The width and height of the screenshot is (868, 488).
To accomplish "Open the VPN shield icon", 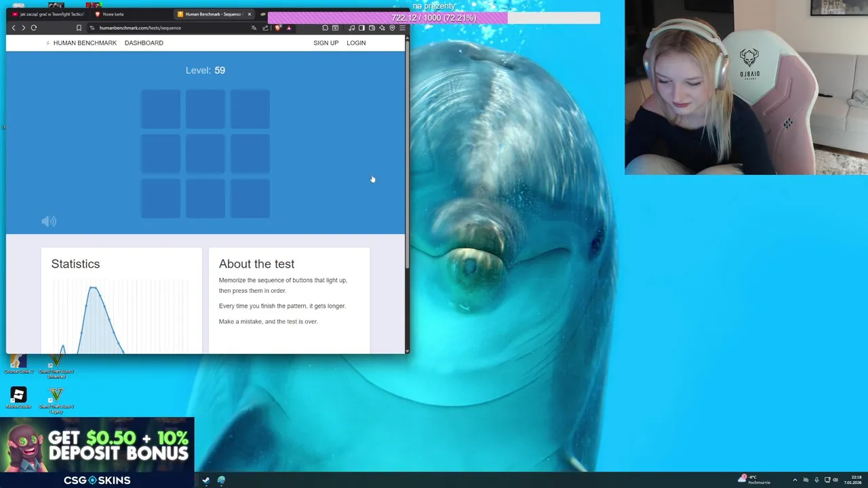I will pos(392,28).
